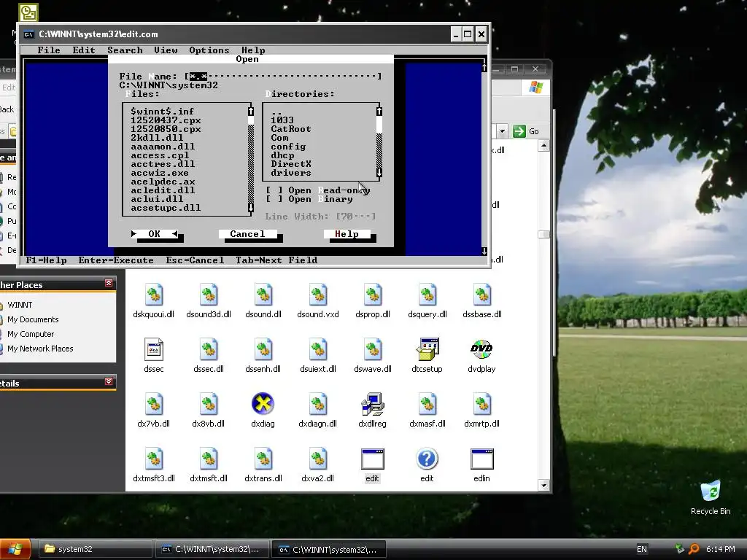
Task: Click Cancel in the Open dialog
Action: [x=247, y=234]
